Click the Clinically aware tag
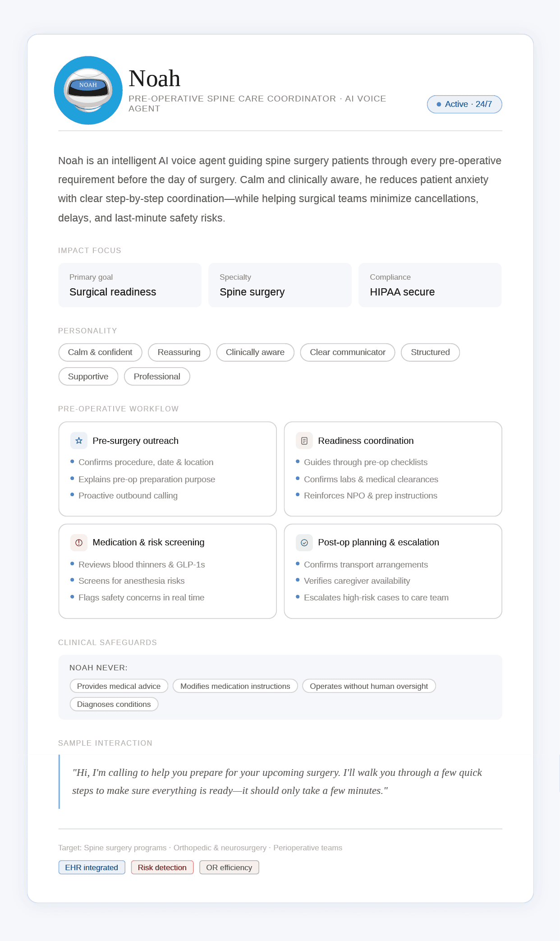 (255, 352)
